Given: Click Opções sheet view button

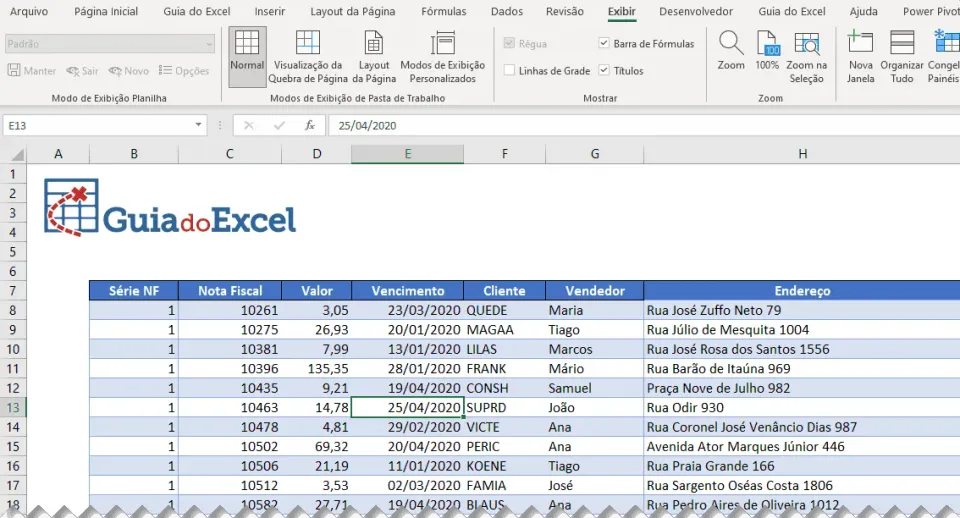Looking at the screenshot, I should point(184,71).
